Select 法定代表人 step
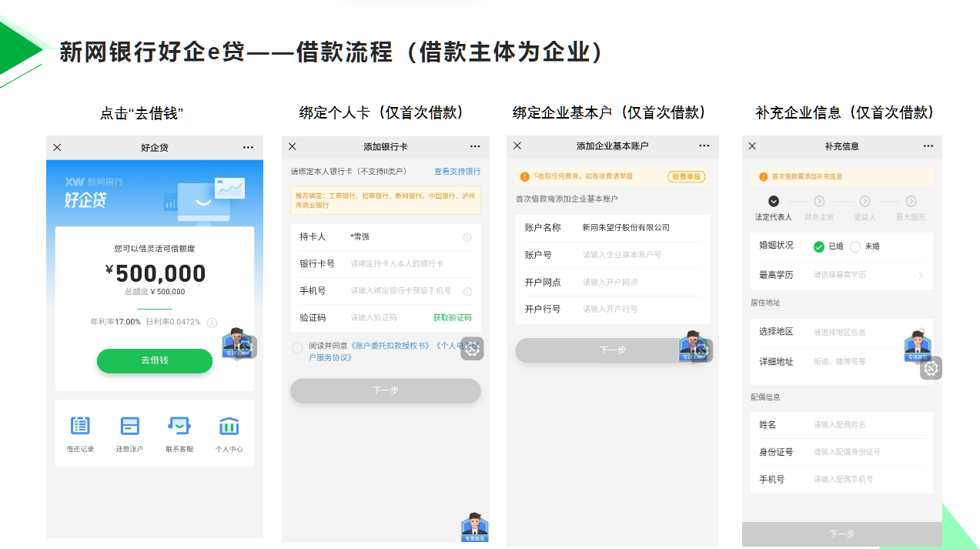The height and width of the screenshot is (549, 980). tap(774, 208)
